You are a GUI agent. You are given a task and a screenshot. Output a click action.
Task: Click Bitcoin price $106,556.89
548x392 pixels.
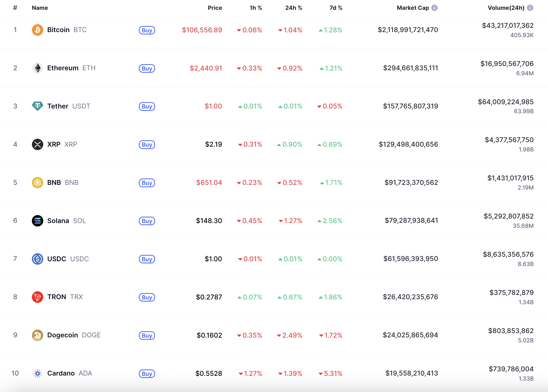202,30
